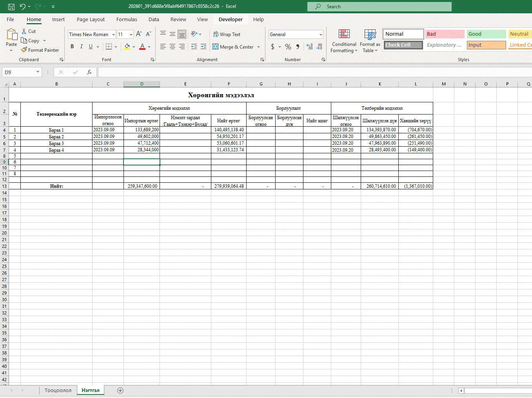532x398 pixels.
Task: Click the Cut button
Action: coord(29,31)
